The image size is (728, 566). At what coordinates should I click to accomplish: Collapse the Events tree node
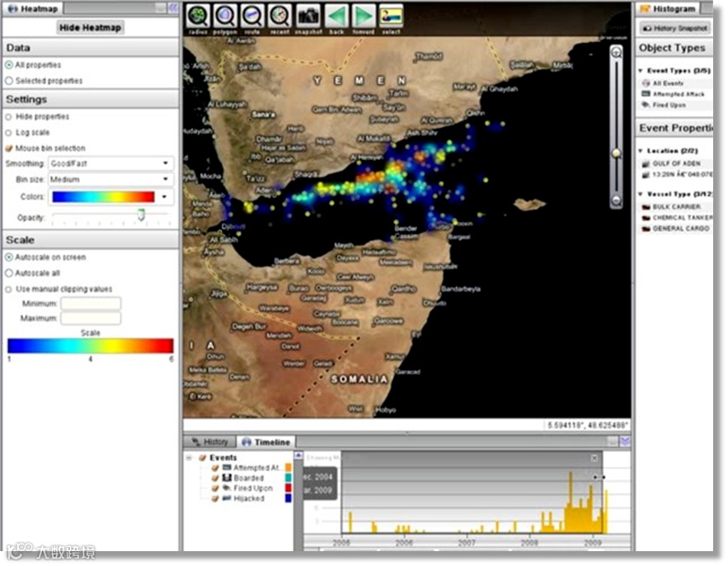190,458
